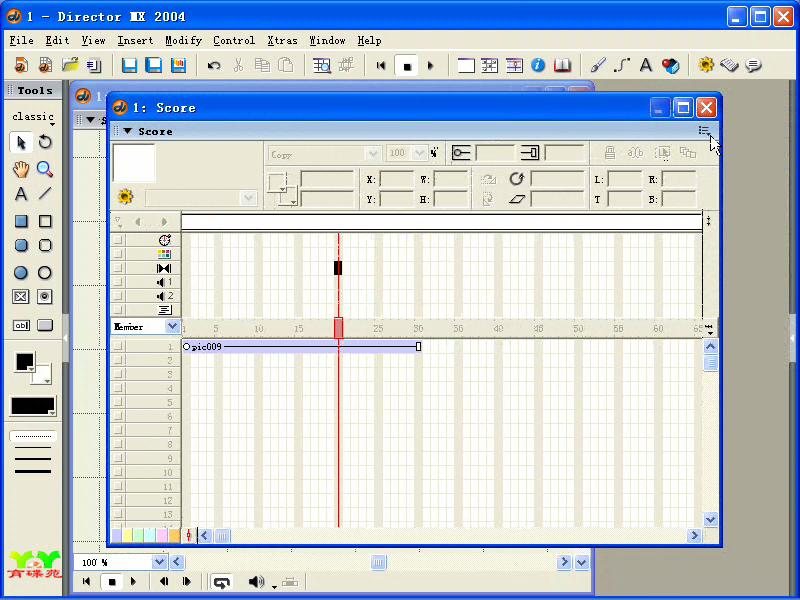Open the Message window icon

point(754,65)
